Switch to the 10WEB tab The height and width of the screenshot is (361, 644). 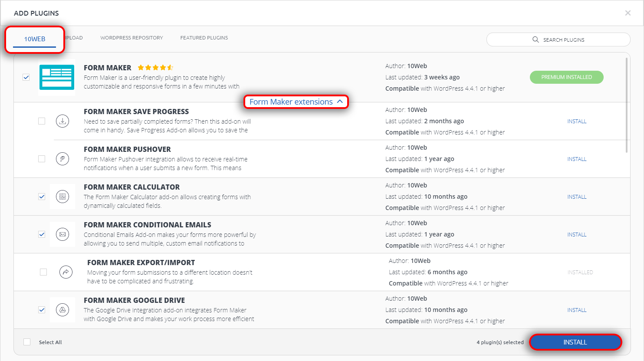[x=35, y=39]
